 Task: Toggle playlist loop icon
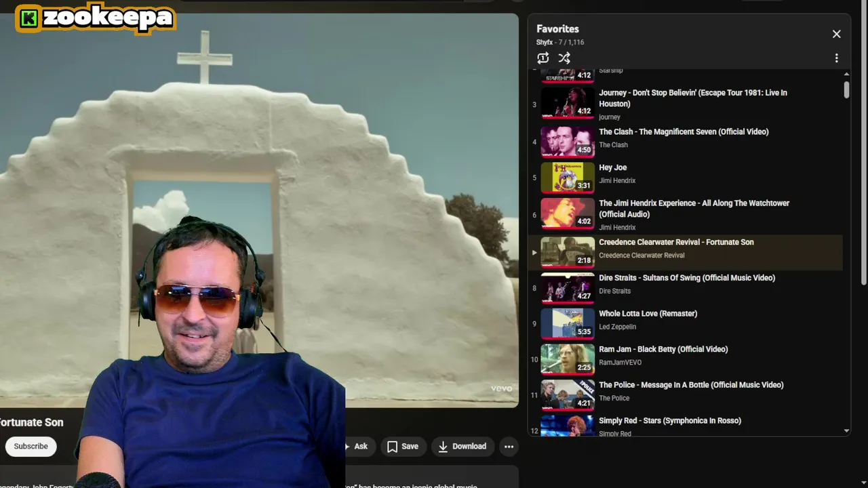(x=542, y=58)
